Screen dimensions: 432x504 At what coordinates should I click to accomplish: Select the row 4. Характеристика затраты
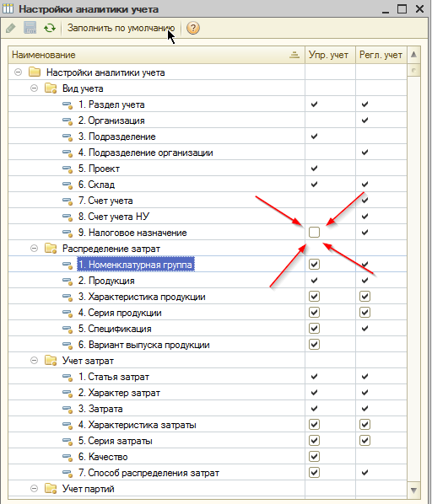click(x=208, y=425)
